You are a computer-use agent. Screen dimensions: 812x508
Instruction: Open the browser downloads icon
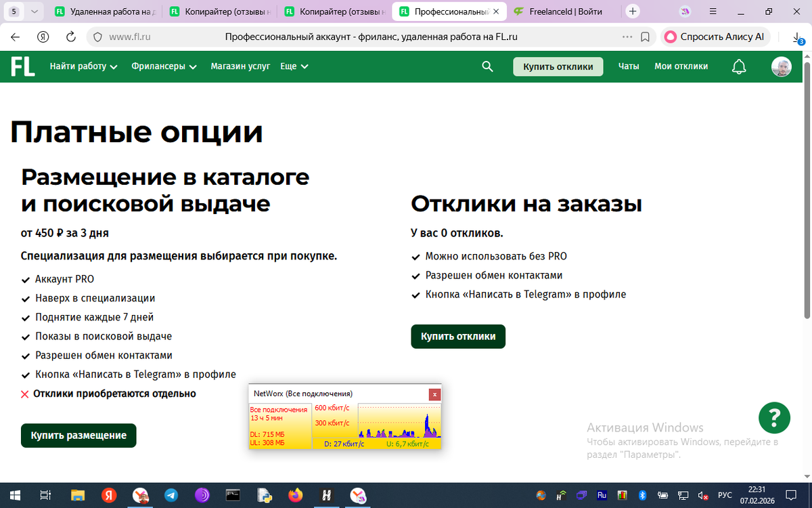[x=798, y=37]
